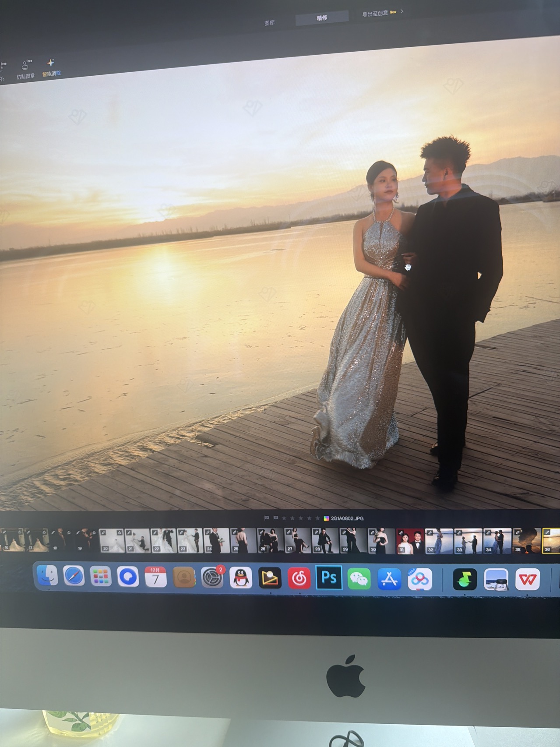Viewport: 560px width, 747px height.
Task: Select the 仿制图章 clone stamp tool
Action: pos(25,70)
